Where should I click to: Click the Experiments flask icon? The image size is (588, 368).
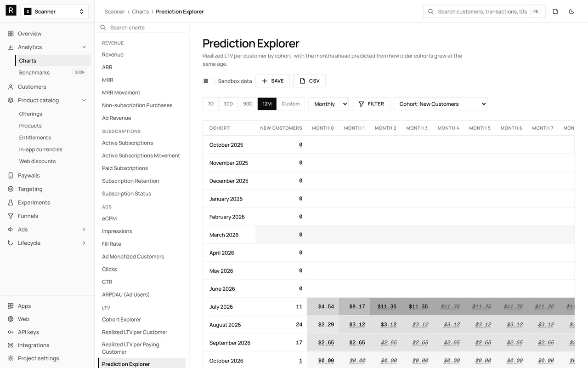[11, 202]
